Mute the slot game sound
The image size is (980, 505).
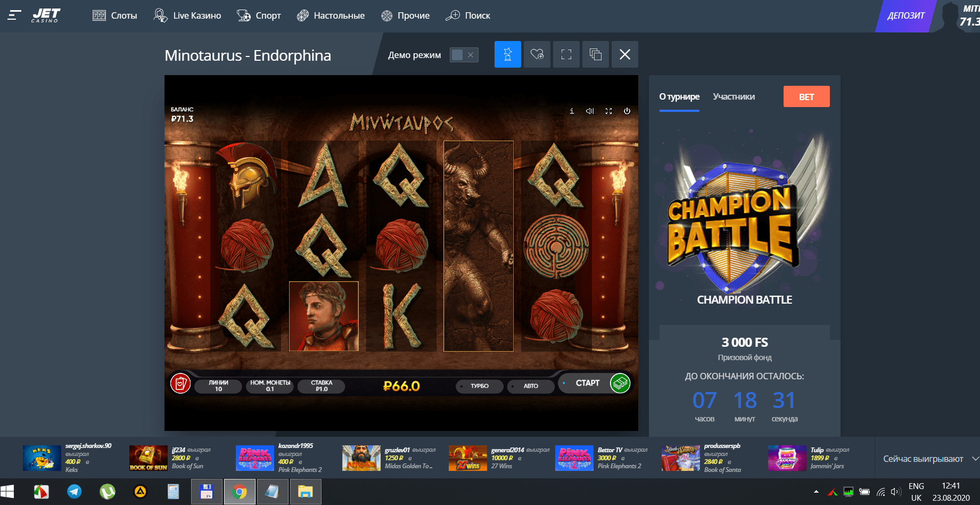[590, 111]
